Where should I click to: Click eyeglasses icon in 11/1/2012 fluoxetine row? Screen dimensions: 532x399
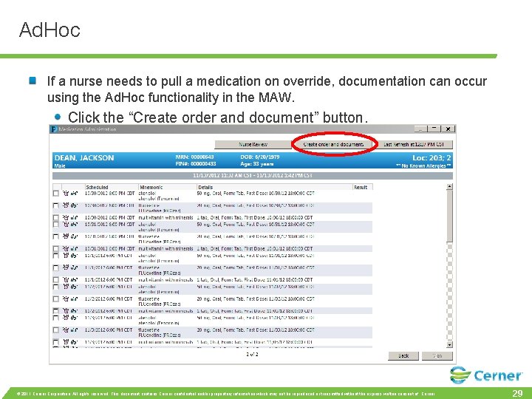(x=74, y=267)
